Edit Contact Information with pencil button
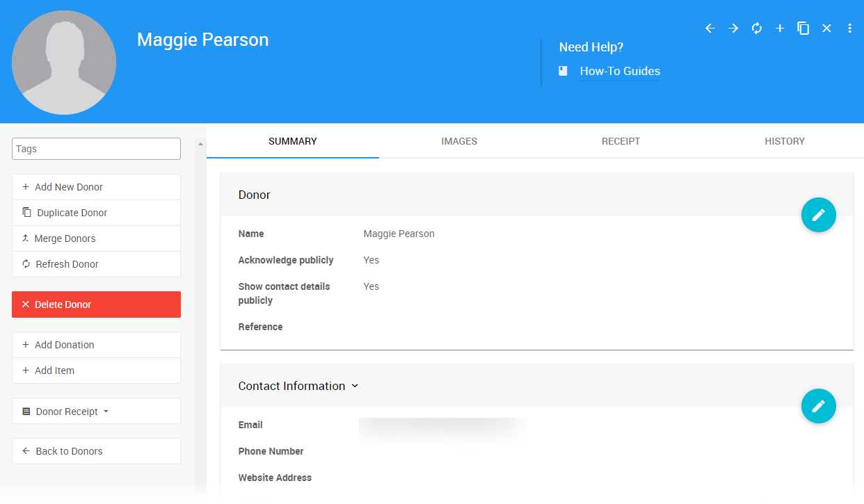 (818, 406)
